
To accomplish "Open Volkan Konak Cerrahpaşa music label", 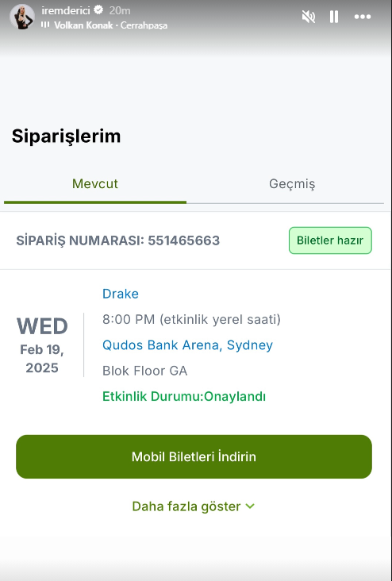I will 110,25.
